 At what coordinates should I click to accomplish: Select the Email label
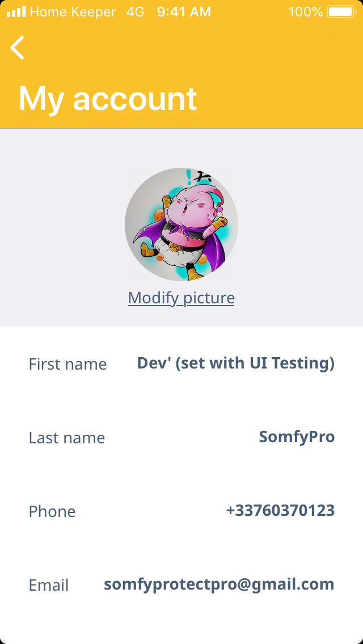49,585
